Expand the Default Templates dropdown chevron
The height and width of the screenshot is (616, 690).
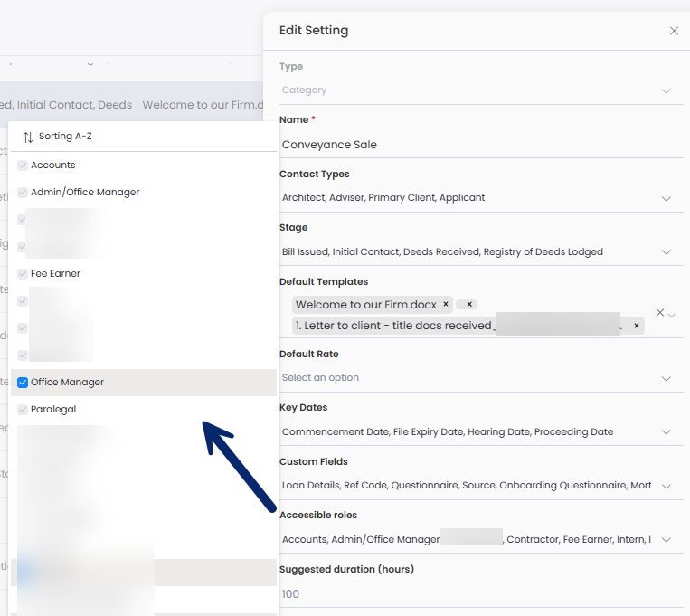click(x=672, y=314)
